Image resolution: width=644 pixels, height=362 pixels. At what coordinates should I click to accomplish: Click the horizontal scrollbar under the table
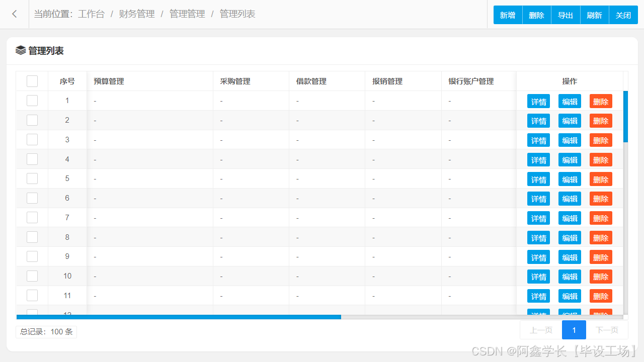tap(179, 317)
